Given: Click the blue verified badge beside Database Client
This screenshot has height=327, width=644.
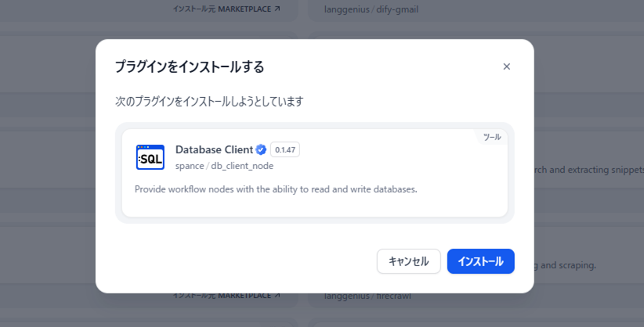Looking at the screenshot, I should tap(261, 149).
